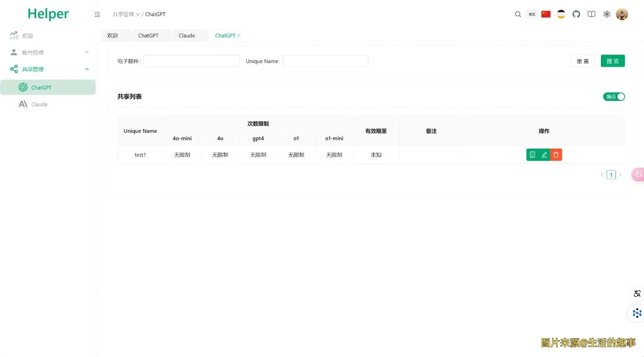Select Claude in the sidebar
This screenshot has width=644, height=357.
coord(39,104)
